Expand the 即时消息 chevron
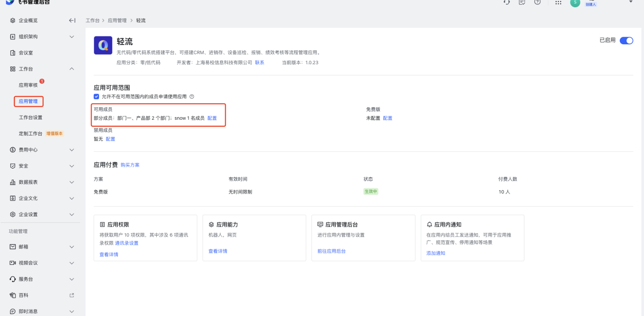This screenshot has height=316, width=644. [72, 311]
